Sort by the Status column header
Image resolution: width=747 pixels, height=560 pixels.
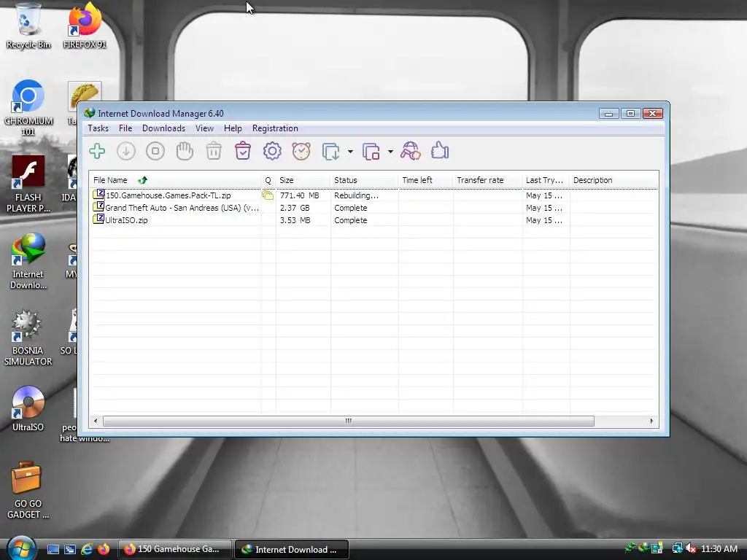click(x=364, y=180)
